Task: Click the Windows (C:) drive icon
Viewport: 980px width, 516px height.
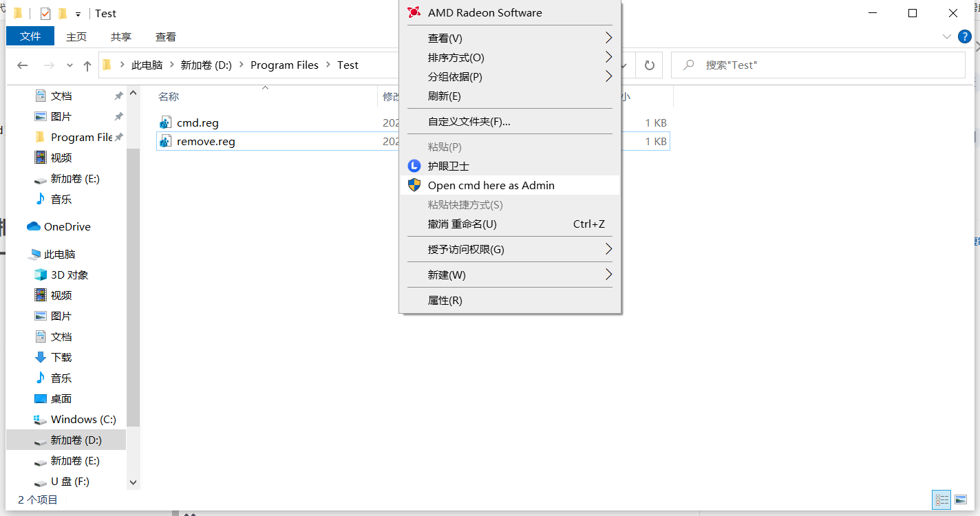Action: pos(41,419)
